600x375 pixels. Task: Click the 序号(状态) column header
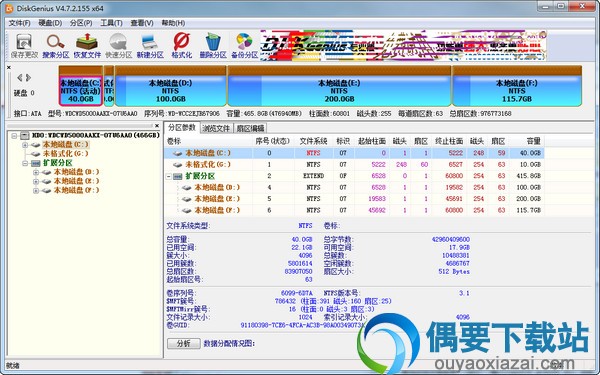pyautogui.click(x=272, y=141)
